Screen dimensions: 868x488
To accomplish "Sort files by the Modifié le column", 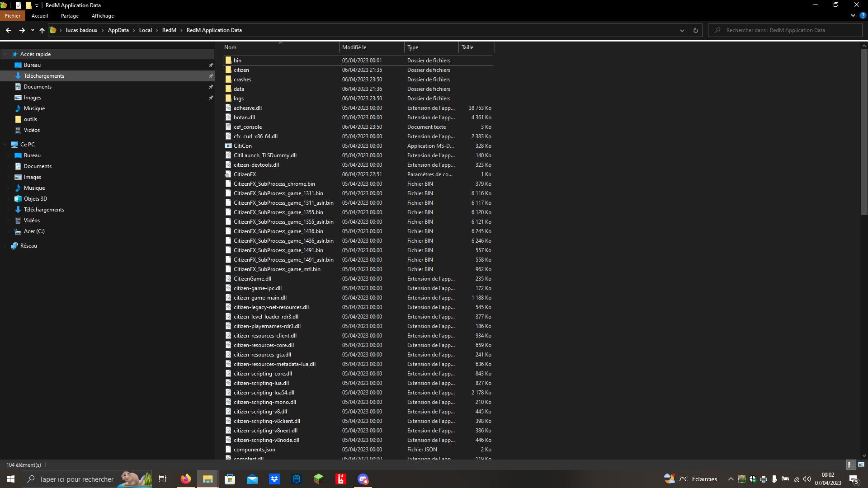I will 372,47.
